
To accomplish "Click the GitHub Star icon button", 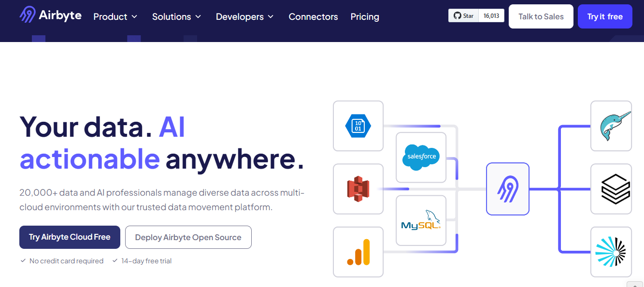I will [464, 16].
